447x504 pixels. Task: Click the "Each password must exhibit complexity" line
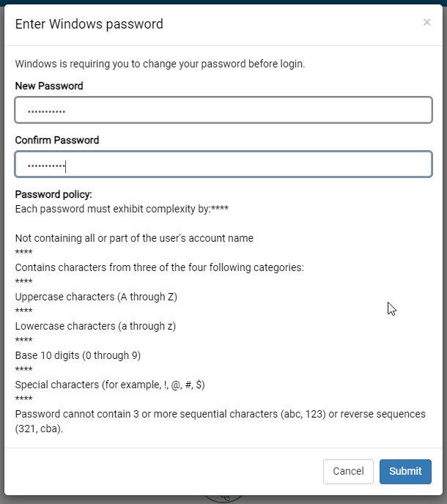click(122, 209)
